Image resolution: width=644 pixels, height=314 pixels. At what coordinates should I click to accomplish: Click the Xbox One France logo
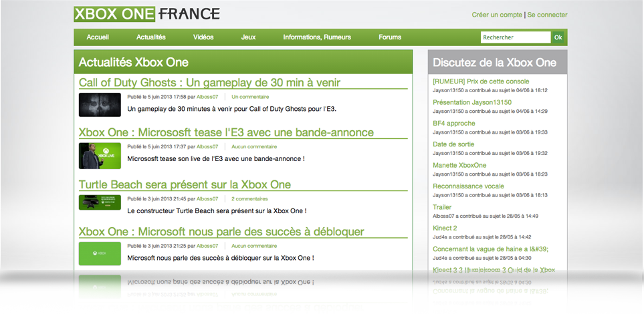(x=147, y=15)
